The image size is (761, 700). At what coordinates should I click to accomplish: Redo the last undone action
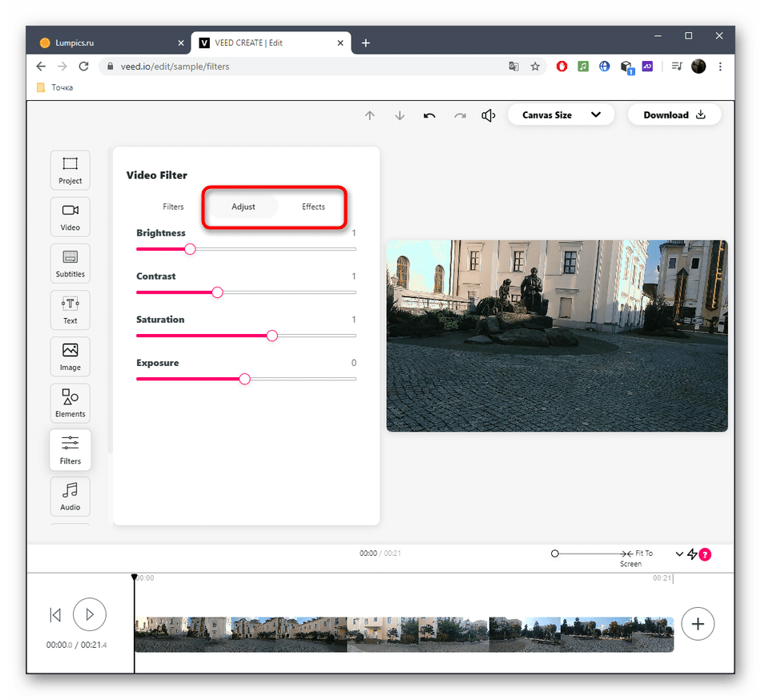(x=460, y=115)
